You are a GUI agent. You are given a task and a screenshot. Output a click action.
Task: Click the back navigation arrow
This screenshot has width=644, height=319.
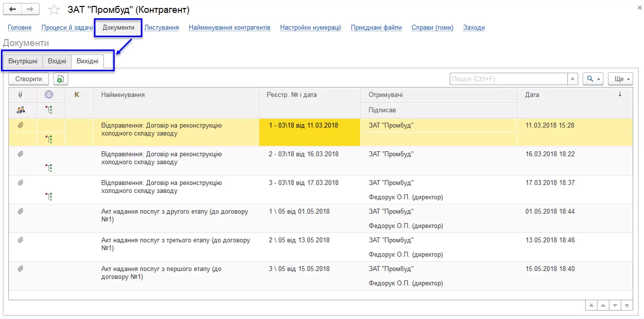[x=13, y=9]
